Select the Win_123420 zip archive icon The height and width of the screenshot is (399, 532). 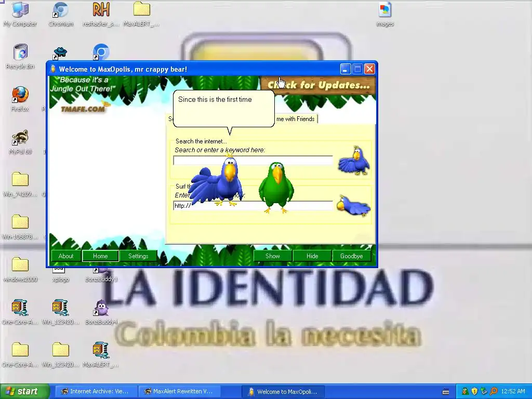pos(60,312)
